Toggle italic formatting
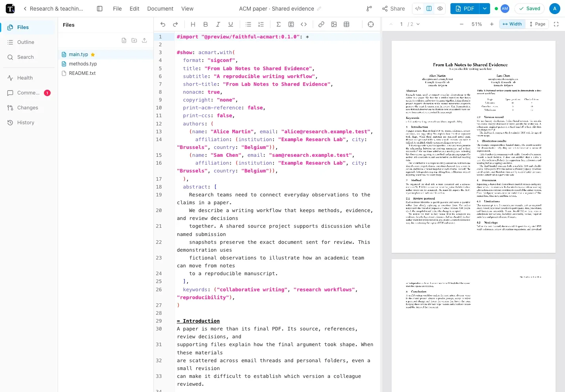The height and width of the screenshot is (392, 565). click(218, 24)
